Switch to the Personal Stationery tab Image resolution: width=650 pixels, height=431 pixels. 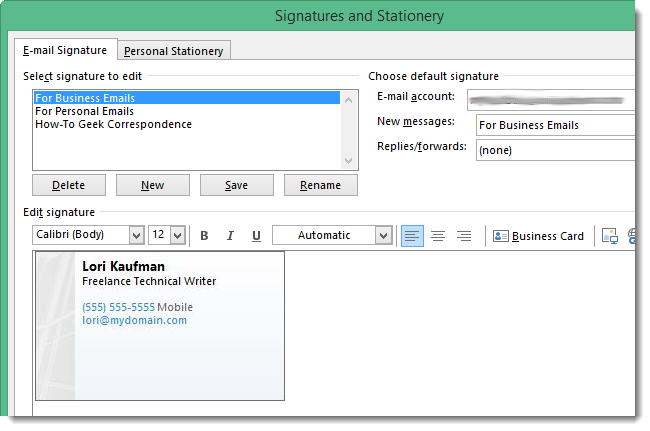(174, 51)
